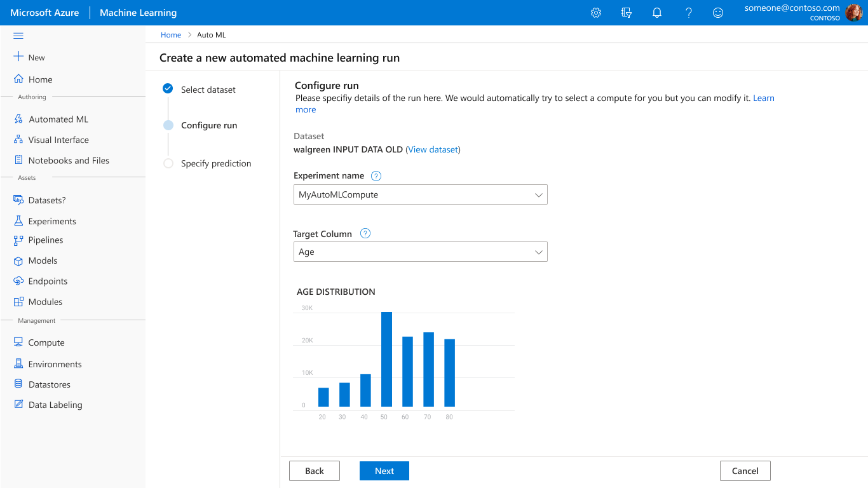The image size is (868, 488).
Task: Open the Target Column dropdown
Action: 420,252
